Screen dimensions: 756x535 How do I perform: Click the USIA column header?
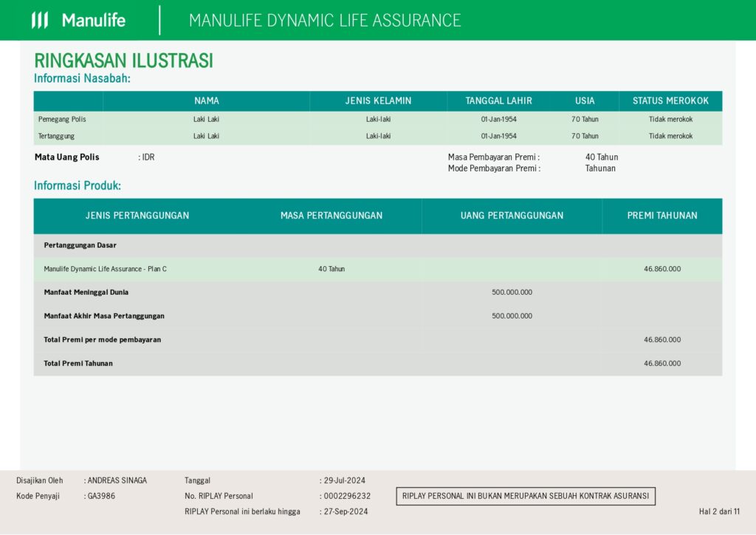585,100
